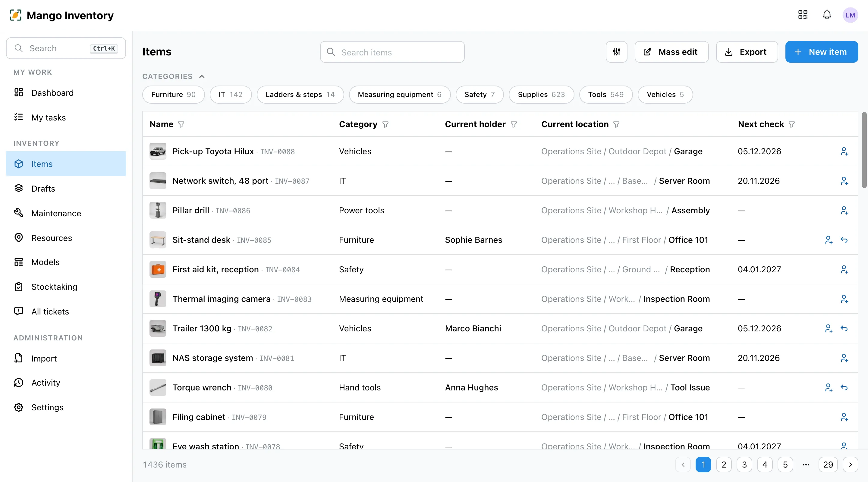Viewport: 868px width, 482px height.
Task: Click the Mass edit button
Action: point(671,52)
